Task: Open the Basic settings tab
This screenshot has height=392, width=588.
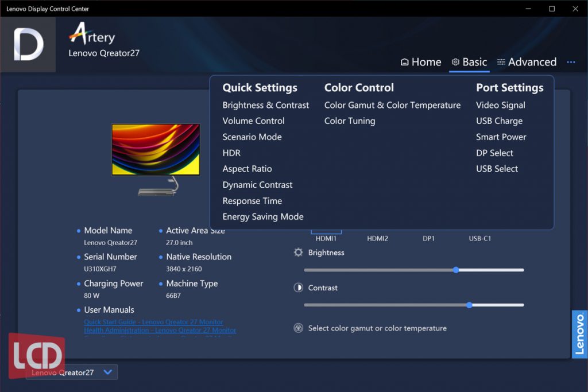Action: coord(469,62)
